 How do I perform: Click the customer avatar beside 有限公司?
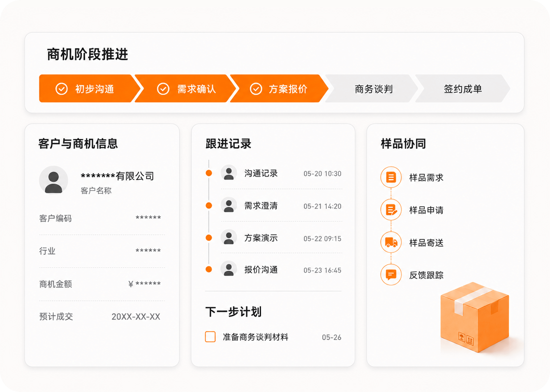(54, 180)
